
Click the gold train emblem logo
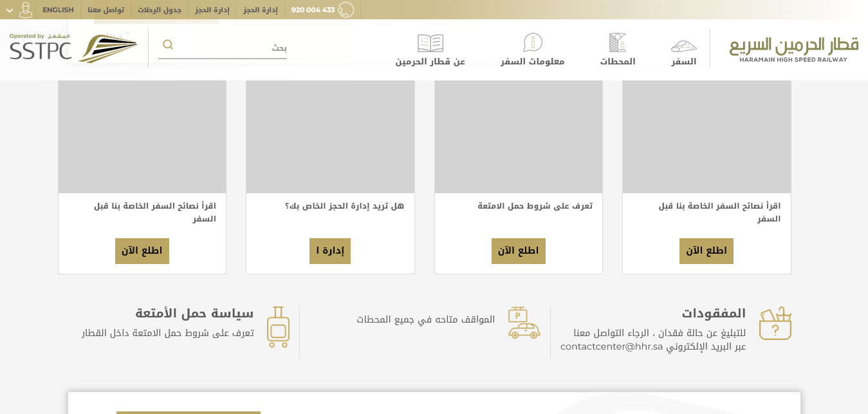(x=108, y=48)
